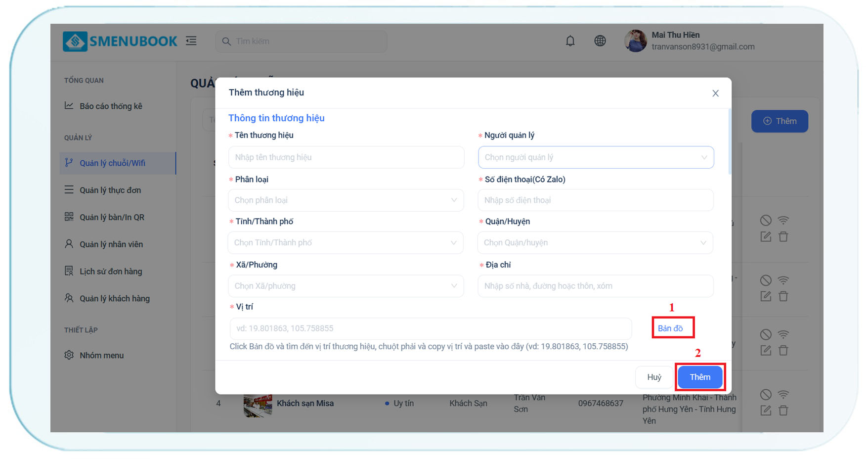The height and width of the screenshot is (459, 868).
Task: Close the Thêm thương hiệu dialog
Action: (x=715, y=93)
